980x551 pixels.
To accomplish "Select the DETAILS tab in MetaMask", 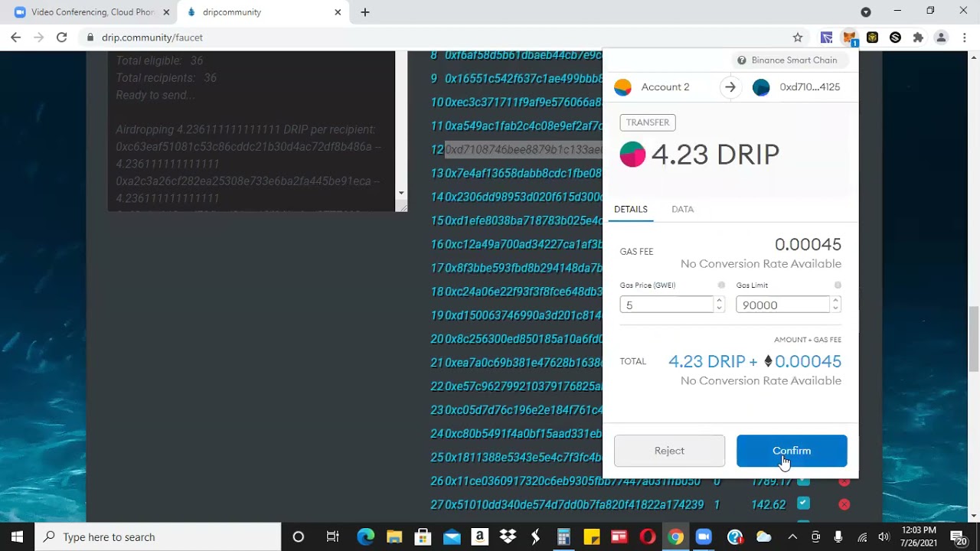I will (631, 209).
